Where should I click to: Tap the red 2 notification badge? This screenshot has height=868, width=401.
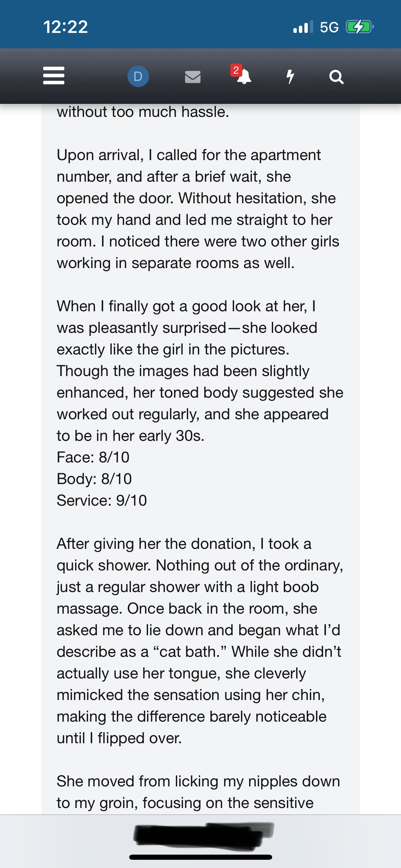click(x=236, y=70)
